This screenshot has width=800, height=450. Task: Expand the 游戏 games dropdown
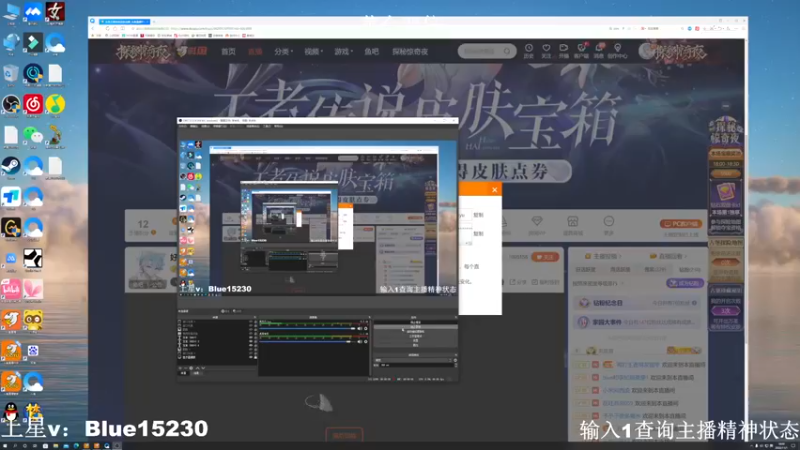pyautogui.click(x=343, y=52)
